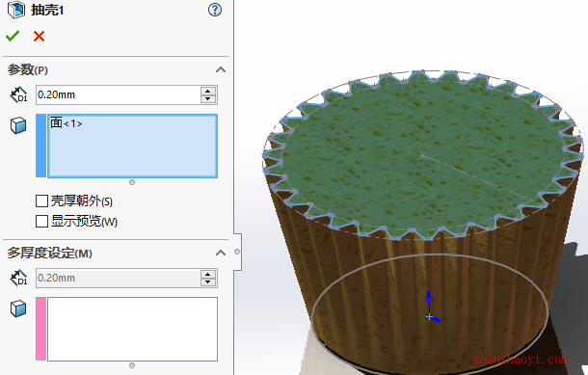Decrease the 参数 thickness with down arrow

click(208, 99)
